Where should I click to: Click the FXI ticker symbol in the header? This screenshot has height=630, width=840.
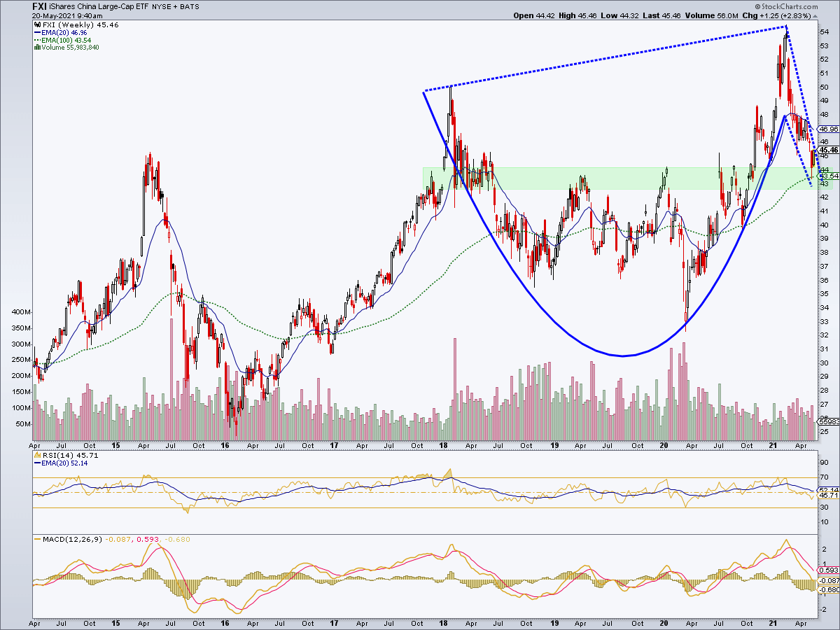click(x=40, y=6)
